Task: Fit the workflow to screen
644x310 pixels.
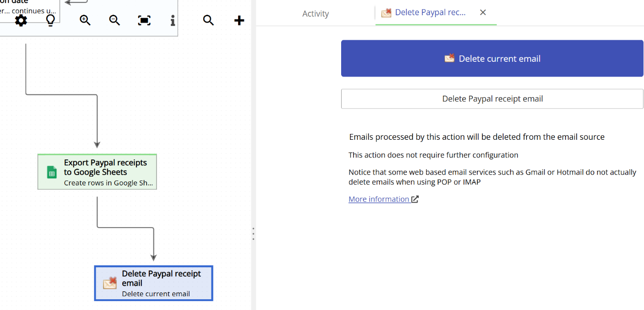Action: pyautogui.click(x=144, y=20)
